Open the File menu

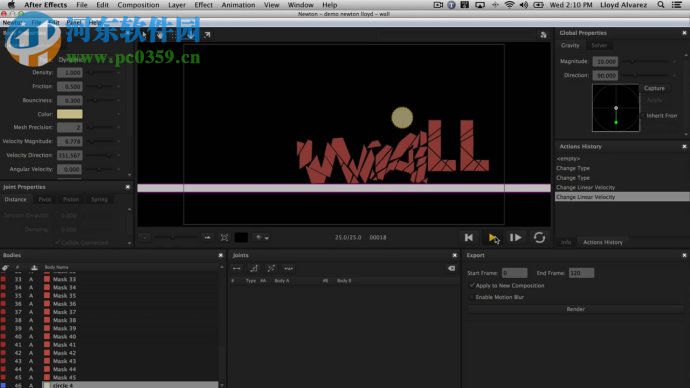(x=82, y=5)
